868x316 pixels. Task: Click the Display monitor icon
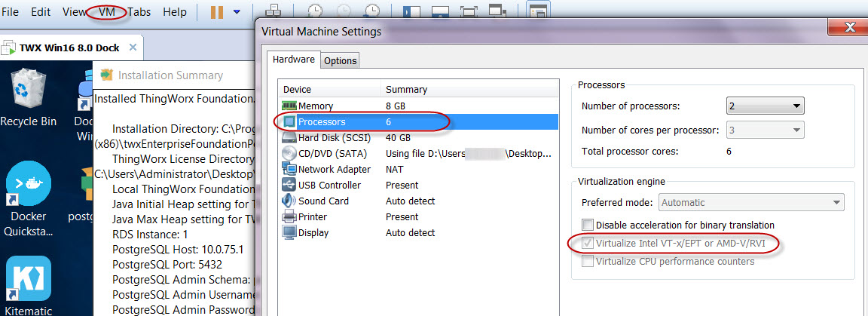coord(289,233)
